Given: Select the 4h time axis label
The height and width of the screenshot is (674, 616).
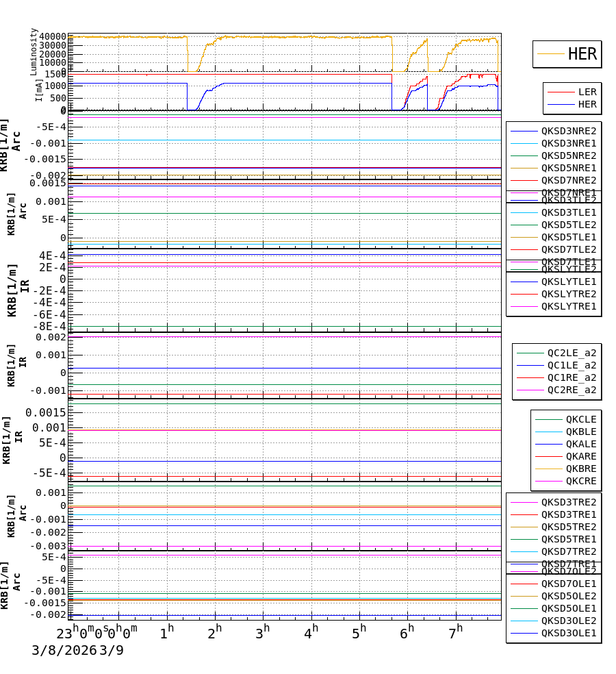Looking at the screenshot, I should click(x=311, y=632).
